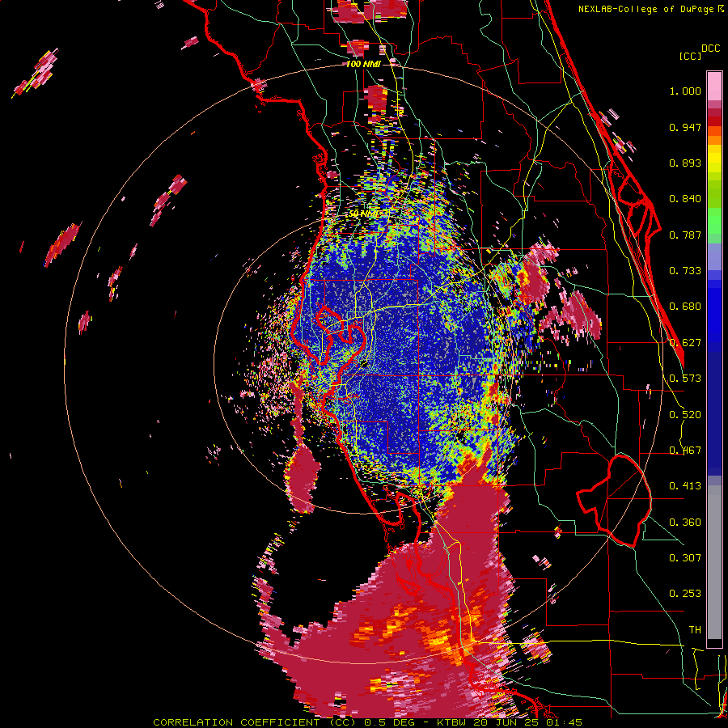Select the 0.520 scale value

(685, 415)
